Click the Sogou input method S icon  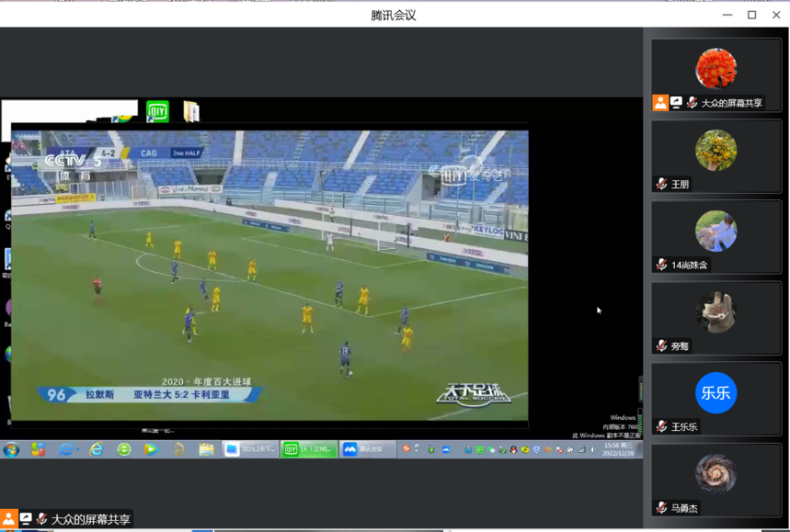pos(406,448)
